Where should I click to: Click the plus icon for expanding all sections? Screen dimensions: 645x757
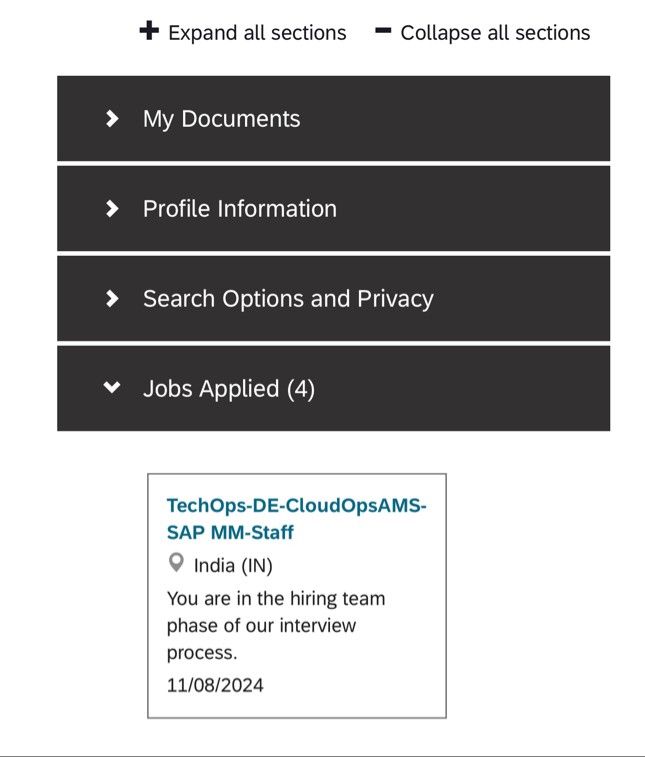pos(149,31)
